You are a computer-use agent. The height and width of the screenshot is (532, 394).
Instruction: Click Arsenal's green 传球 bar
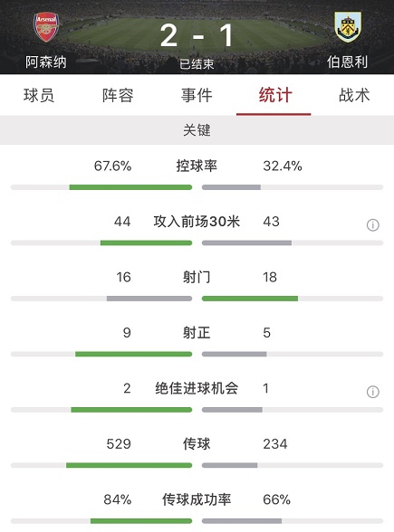pos(129,465)
